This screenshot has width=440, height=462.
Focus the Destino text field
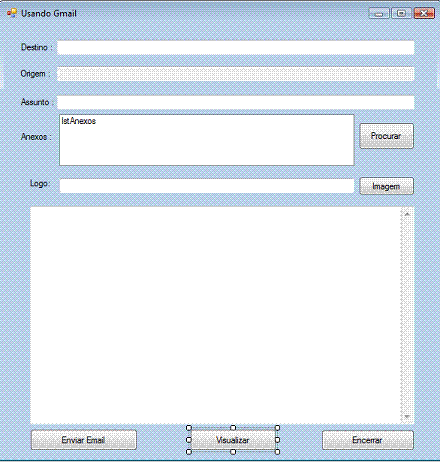click(x=236, y=47)
